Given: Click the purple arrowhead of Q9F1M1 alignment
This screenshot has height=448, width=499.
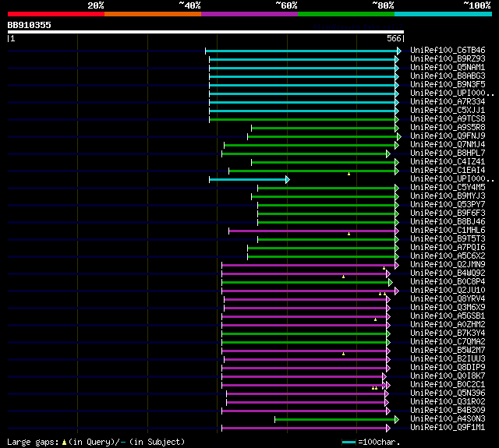Looking at the screenshot, I should [x=388, y=429].
